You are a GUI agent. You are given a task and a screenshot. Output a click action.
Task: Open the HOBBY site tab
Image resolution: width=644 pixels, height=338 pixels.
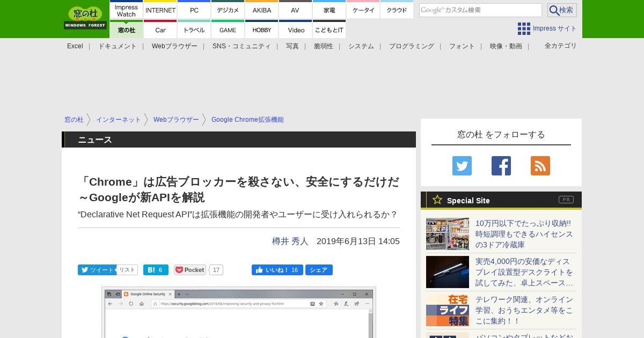pos(261,30)
